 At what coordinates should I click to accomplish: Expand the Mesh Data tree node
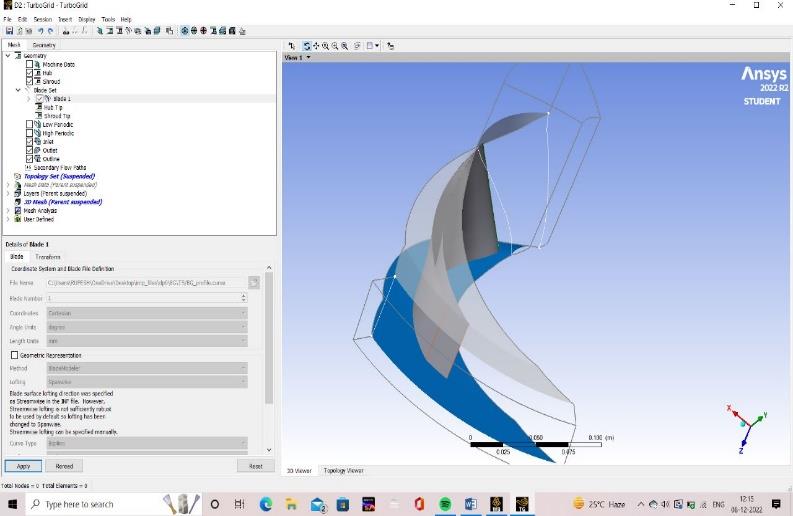8,185
